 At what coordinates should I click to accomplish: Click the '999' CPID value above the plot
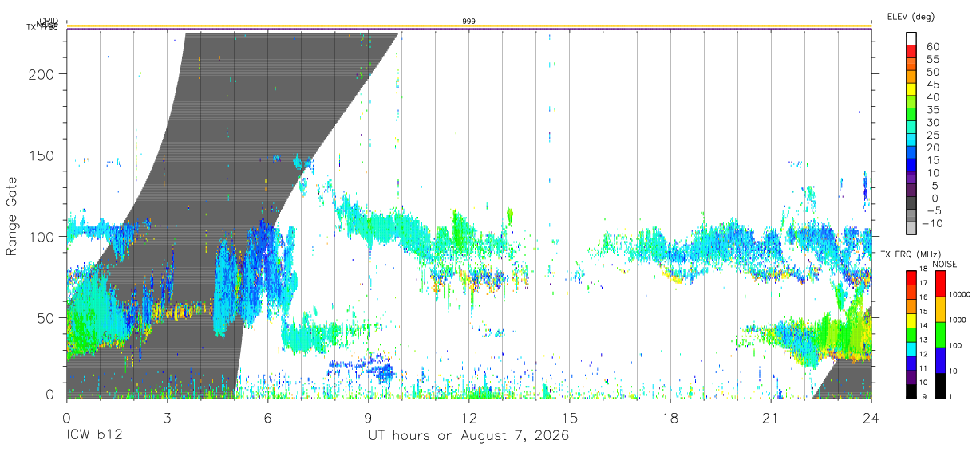pos(468,21)
